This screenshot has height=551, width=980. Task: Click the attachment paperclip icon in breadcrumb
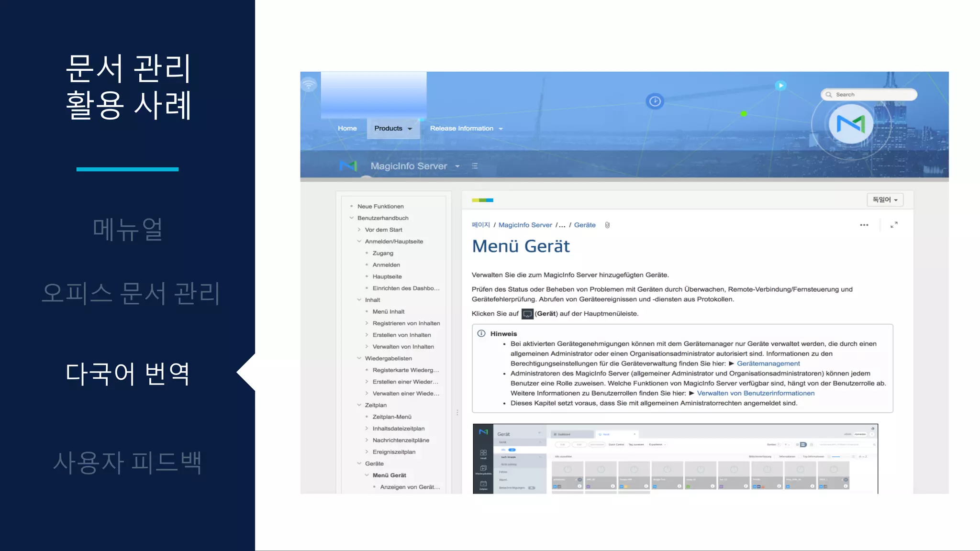coord(607,225)
